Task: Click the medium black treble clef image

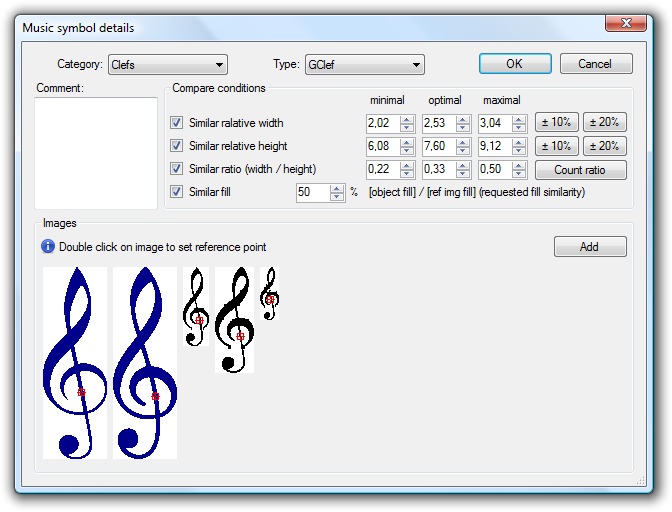Action: pyautogui.click(x=234, y=320)
